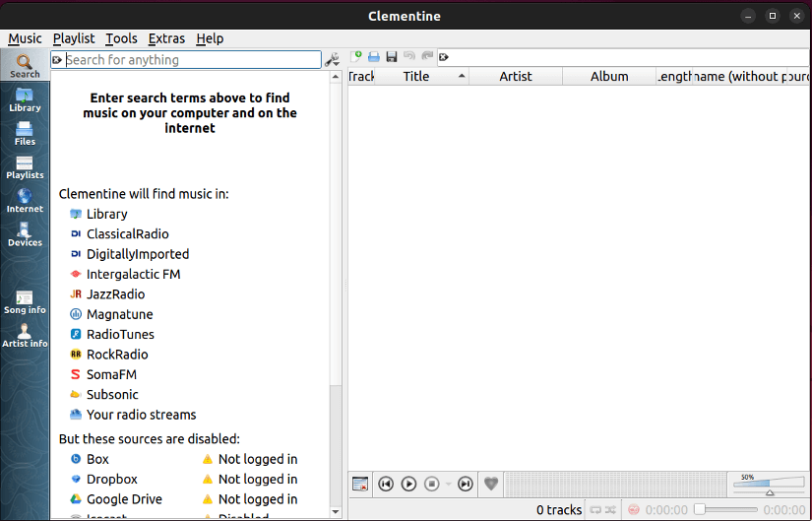Sort by File name (without path) column

(740, 77)
